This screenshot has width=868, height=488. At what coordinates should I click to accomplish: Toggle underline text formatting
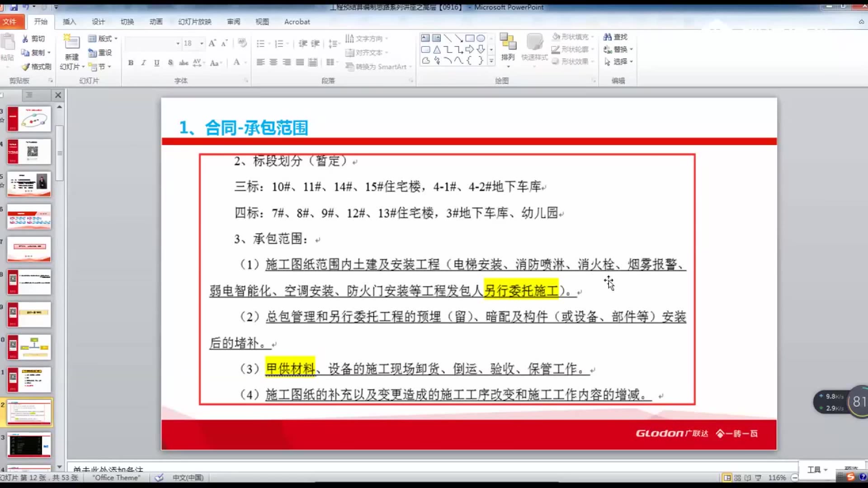tap(156, 63)
